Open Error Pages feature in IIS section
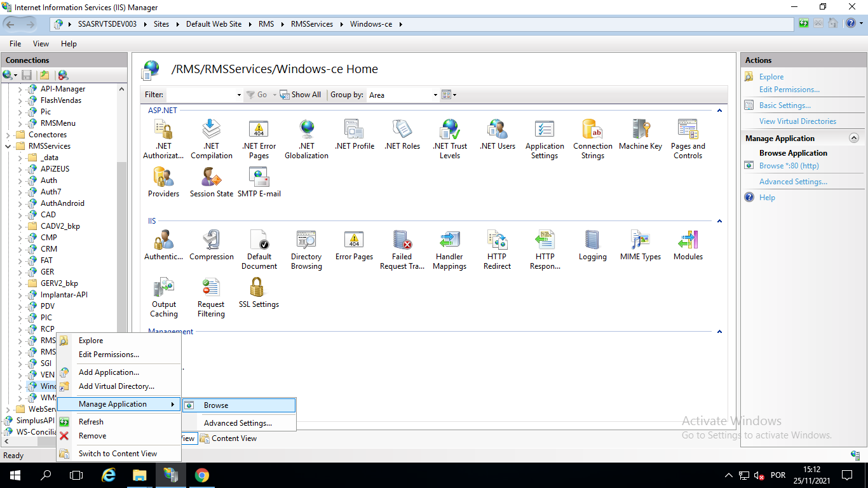 (354, 245)
